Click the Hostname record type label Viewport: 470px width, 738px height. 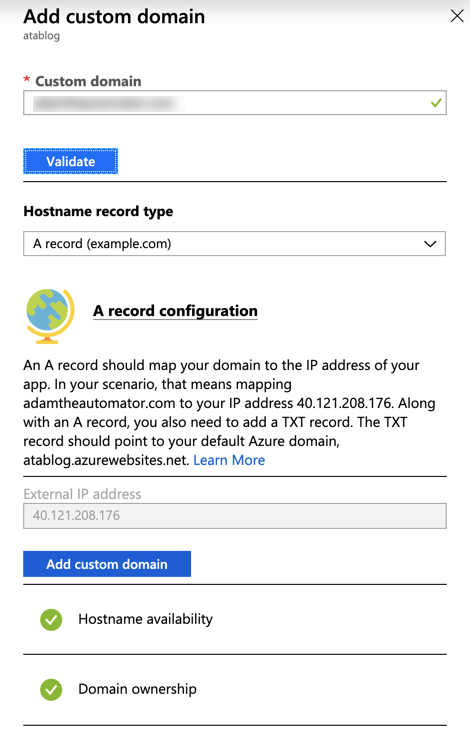(x=98, y=212)
